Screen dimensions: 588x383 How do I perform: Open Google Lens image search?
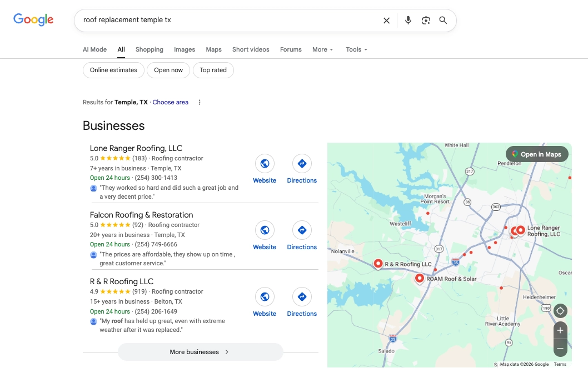[426, 20]
